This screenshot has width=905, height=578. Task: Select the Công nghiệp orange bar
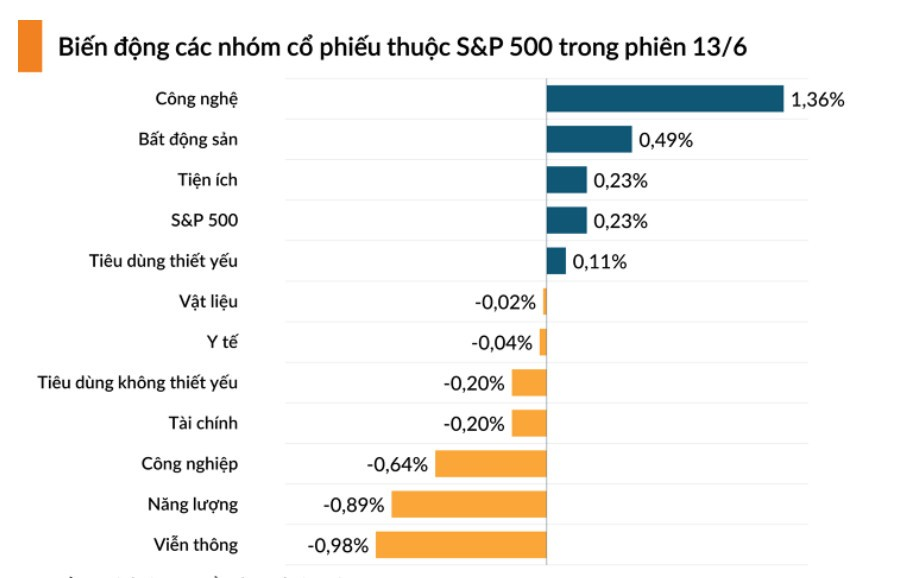pos(490,464)
